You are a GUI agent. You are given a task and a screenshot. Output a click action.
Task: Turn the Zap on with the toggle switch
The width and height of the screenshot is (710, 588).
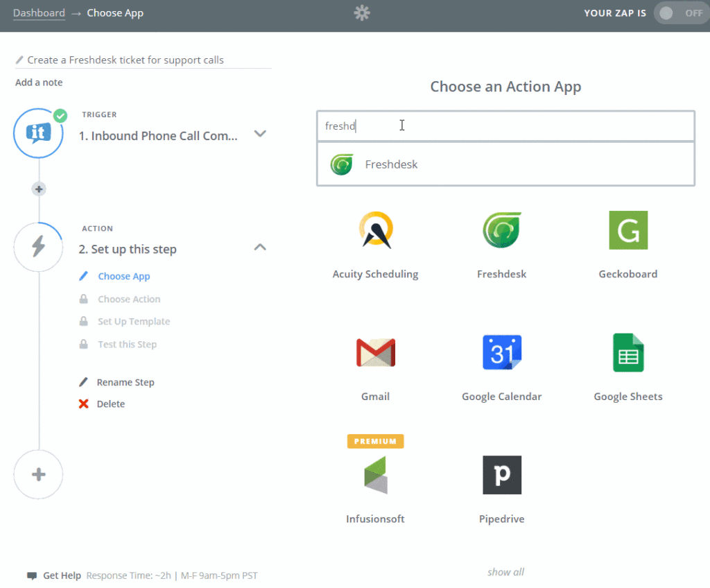[681, 13]
